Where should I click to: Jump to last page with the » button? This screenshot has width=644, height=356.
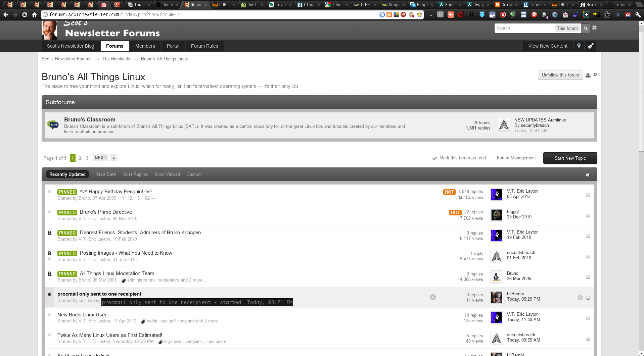[x=114, y=158]
